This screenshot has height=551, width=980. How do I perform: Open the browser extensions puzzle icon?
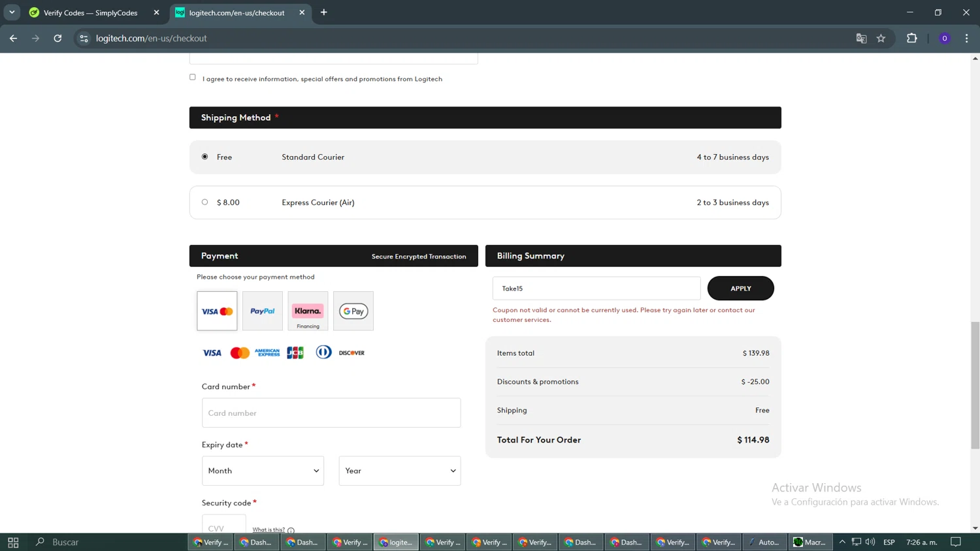coord(912,39)
